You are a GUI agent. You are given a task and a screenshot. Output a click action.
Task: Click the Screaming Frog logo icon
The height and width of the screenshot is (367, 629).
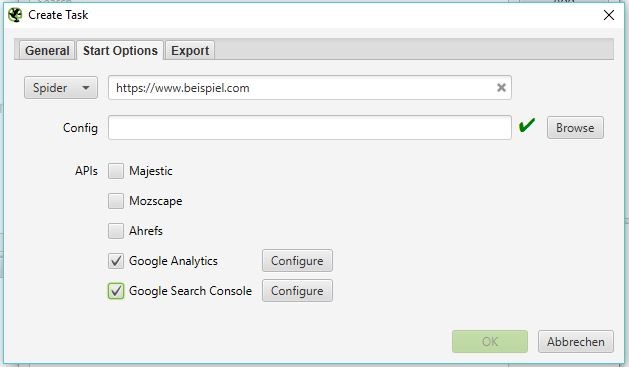click(15, 15)
